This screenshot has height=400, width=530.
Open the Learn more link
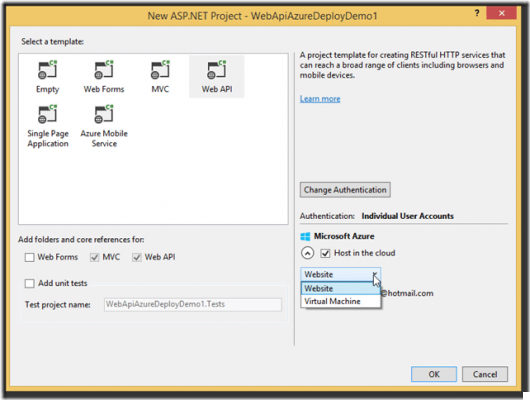(x=320, y=99)
